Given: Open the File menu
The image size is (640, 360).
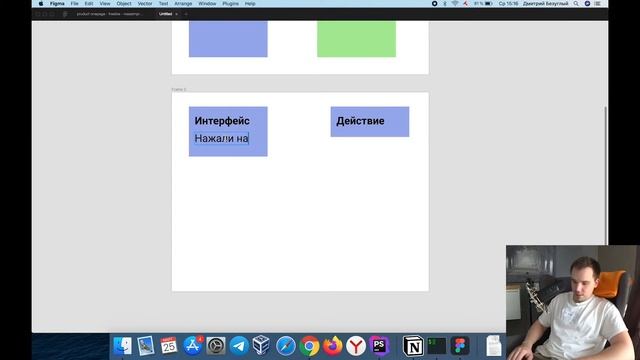Looking at the screenshot, I should [x=74, y=4].
